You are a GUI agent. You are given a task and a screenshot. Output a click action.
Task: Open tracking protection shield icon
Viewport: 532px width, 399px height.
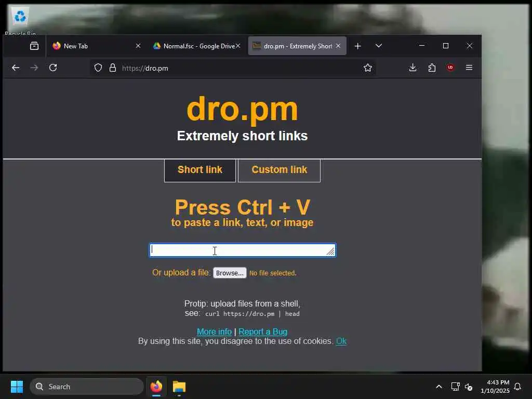(x=98, y=68)
